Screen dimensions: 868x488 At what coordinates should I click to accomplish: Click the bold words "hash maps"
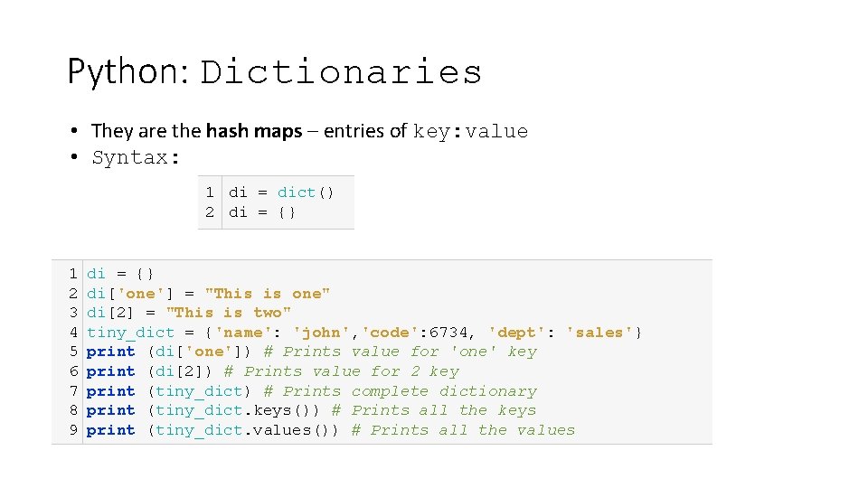[254, 131]
